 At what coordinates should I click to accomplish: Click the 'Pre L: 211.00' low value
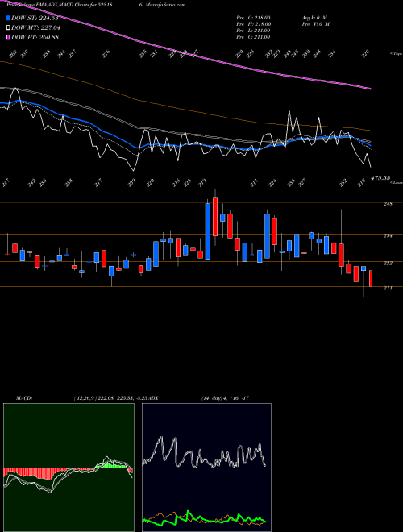(253, 31)
